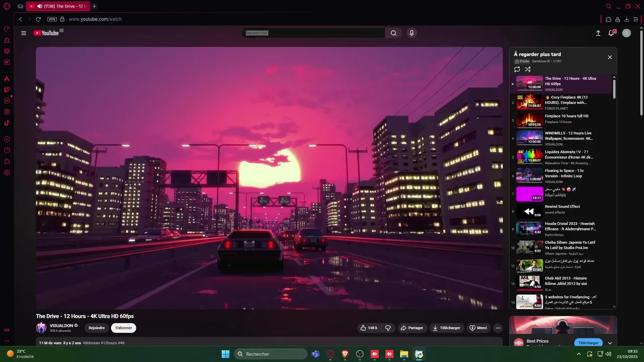Image resolution: width=644 pixels, height=362 pixels.
Task: Open the VISUALDON channel avatar
Action: [41, 328]
